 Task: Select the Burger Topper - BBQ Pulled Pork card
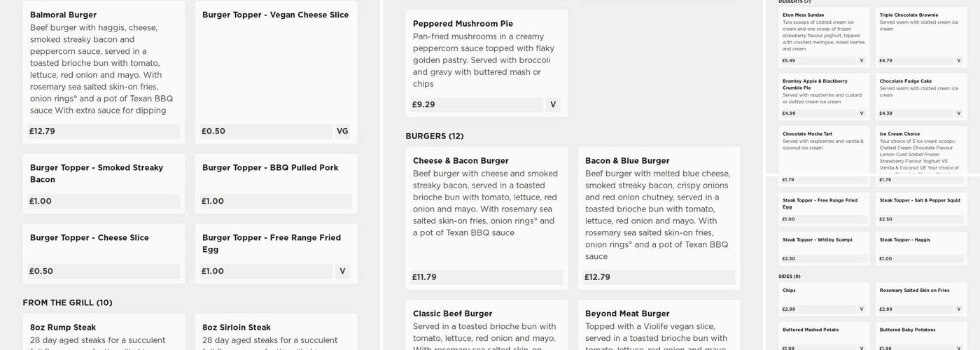point(276,183)
